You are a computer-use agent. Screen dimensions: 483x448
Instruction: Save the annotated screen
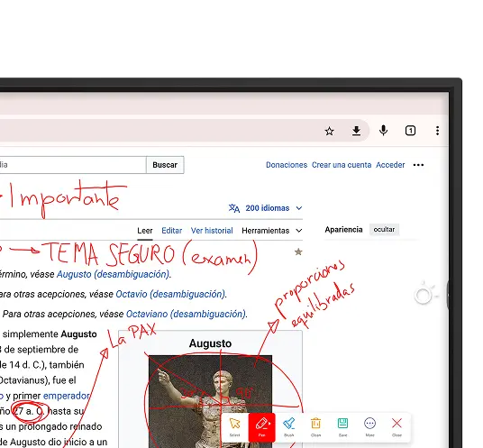[342, 426]
